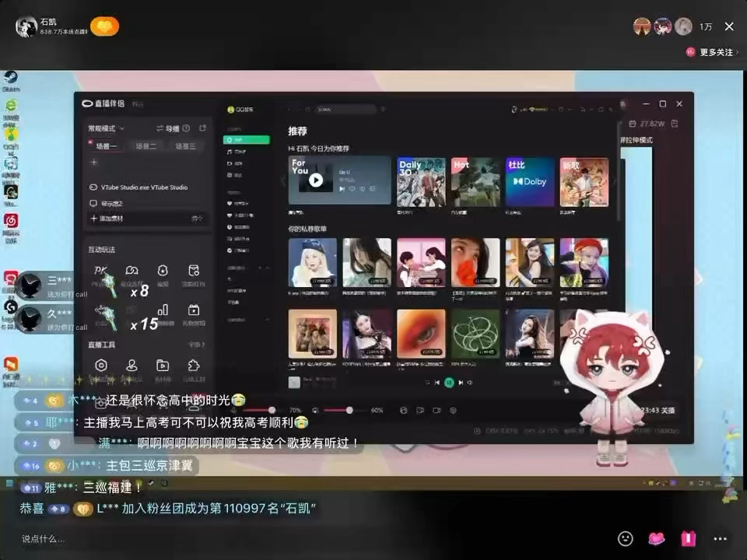Mute the speaker output volume
Viewport: 747px width, 560px height.
point(315,409)
